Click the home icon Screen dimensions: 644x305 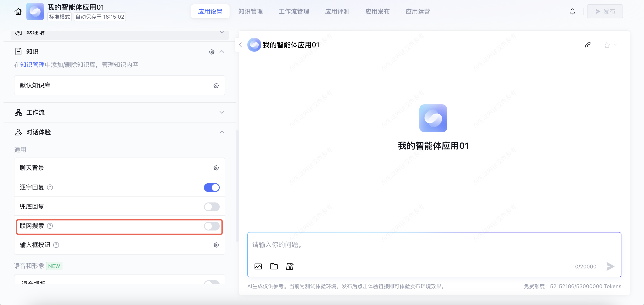[x=18, y=11]
